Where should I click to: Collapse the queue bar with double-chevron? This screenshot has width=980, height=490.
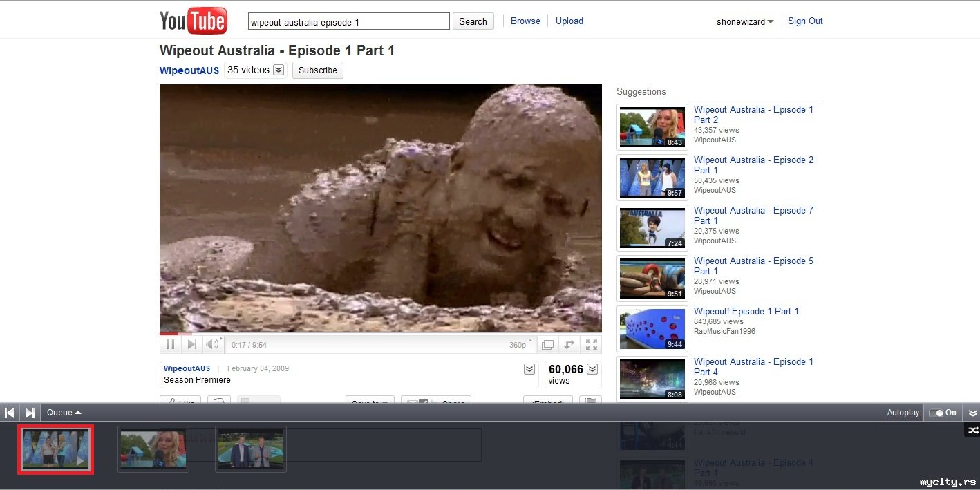point(972,413)
